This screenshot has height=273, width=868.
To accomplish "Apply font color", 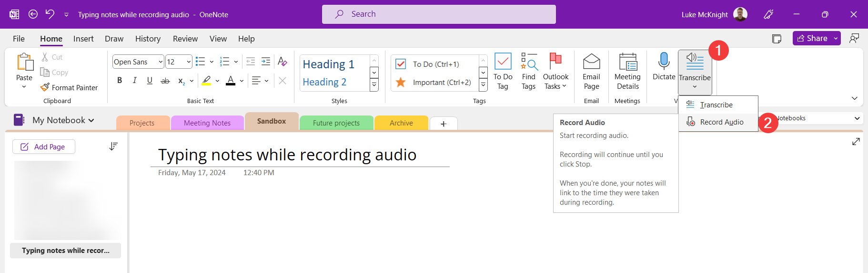I will (x=231, y=81).
